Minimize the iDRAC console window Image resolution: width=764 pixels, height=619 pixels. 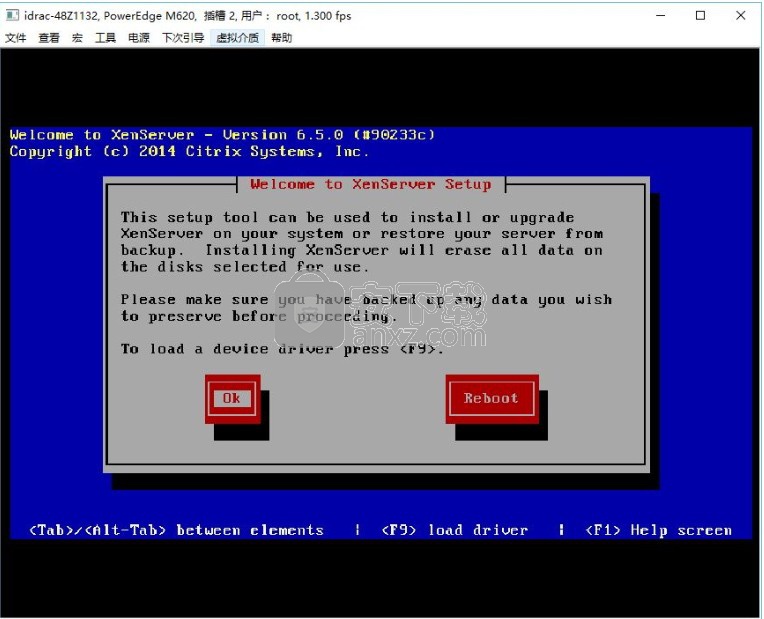point(661,16)
